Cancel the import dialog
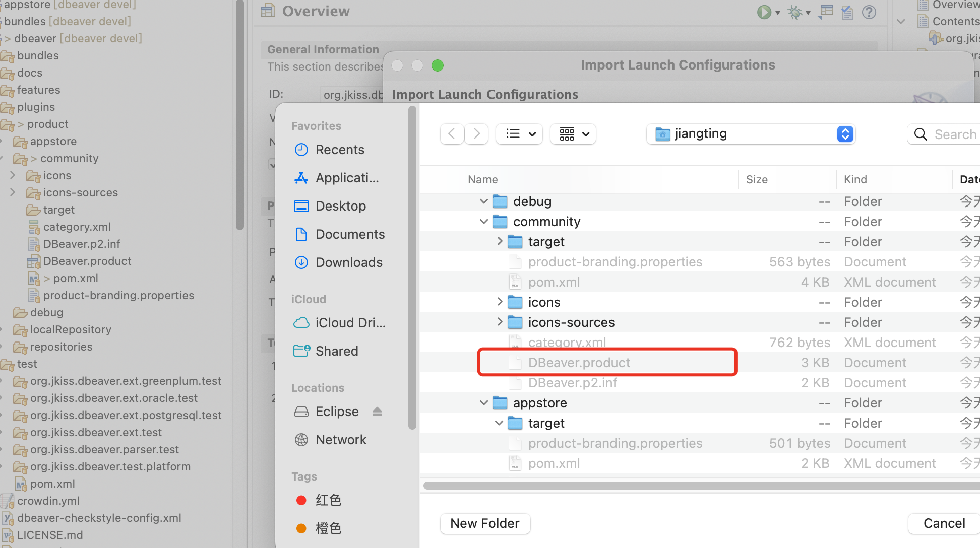The image size is (980, 548). coord(943,523)
